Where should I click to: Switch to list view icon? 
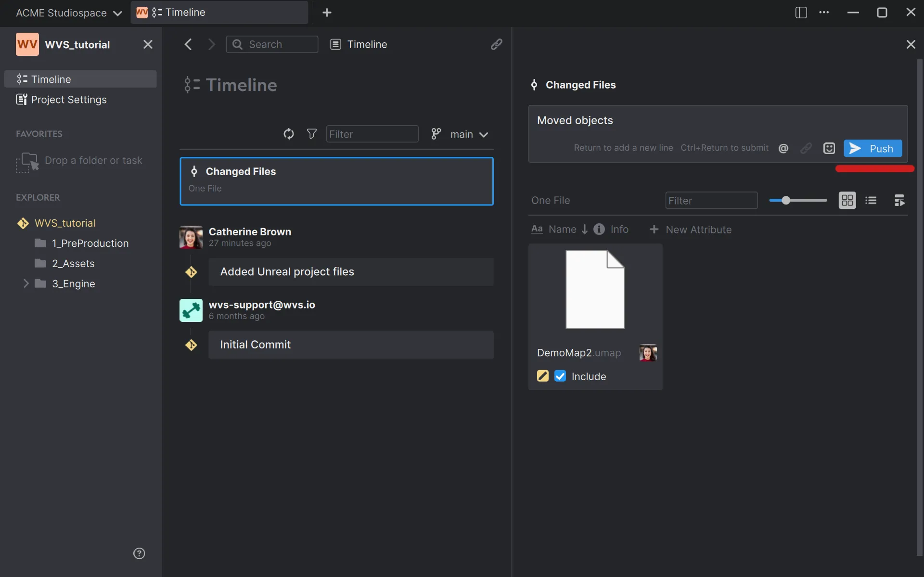tap(871, 200)
